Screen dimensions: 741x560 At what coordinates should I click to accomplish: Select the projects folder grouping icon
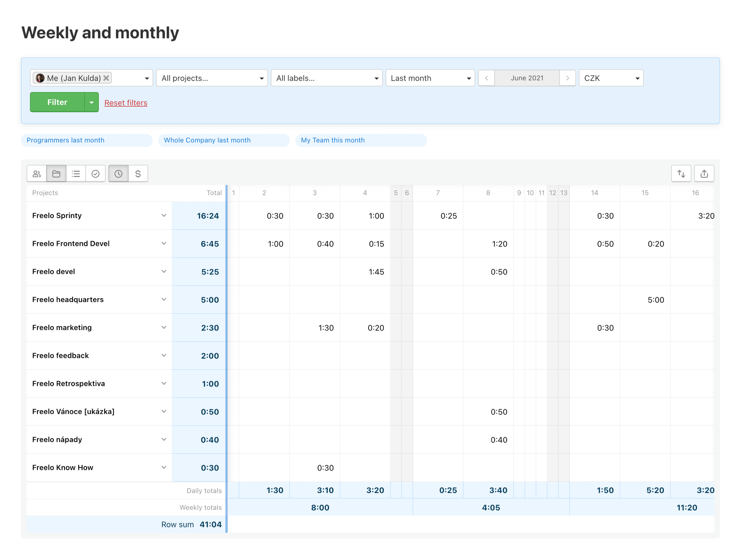tap(56, 173)
